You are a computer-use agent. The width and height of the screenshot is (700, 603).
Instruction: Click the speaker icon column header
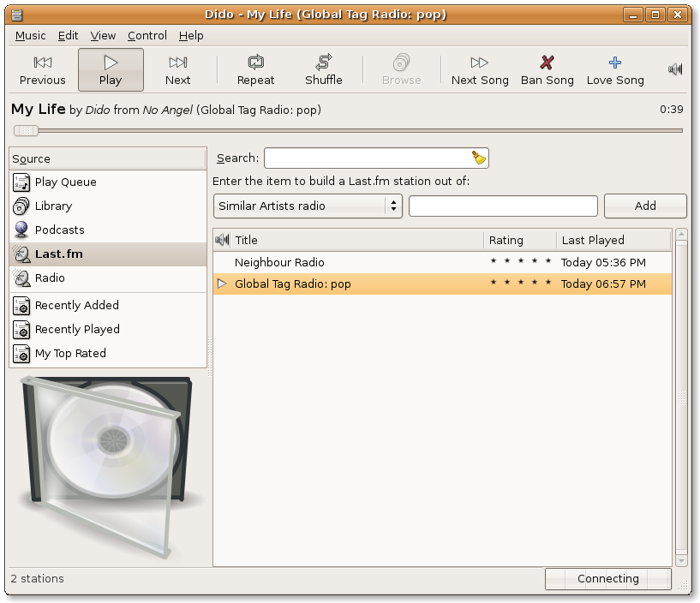[x=222, y=240]
